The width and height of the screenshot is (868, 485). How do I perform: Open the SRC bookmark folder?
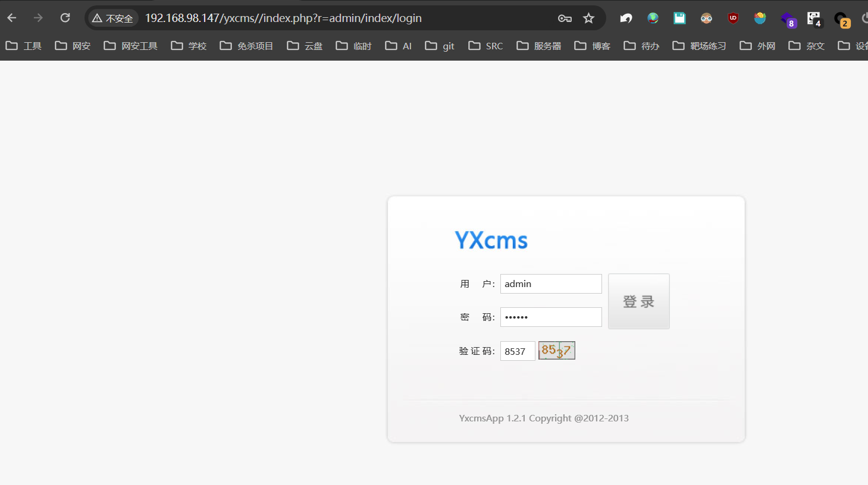point(485,46)
